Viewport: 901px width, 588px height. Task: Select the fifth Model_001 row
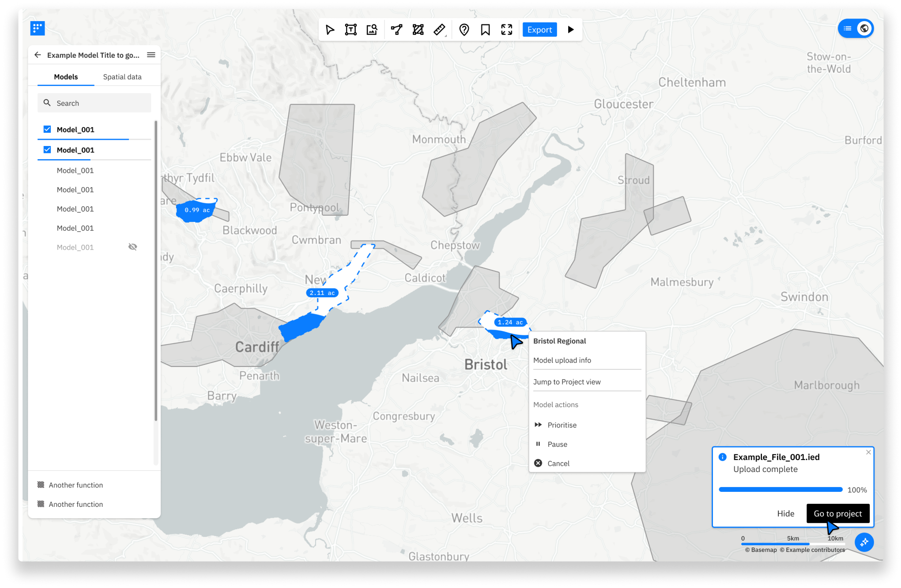point(94,209)
